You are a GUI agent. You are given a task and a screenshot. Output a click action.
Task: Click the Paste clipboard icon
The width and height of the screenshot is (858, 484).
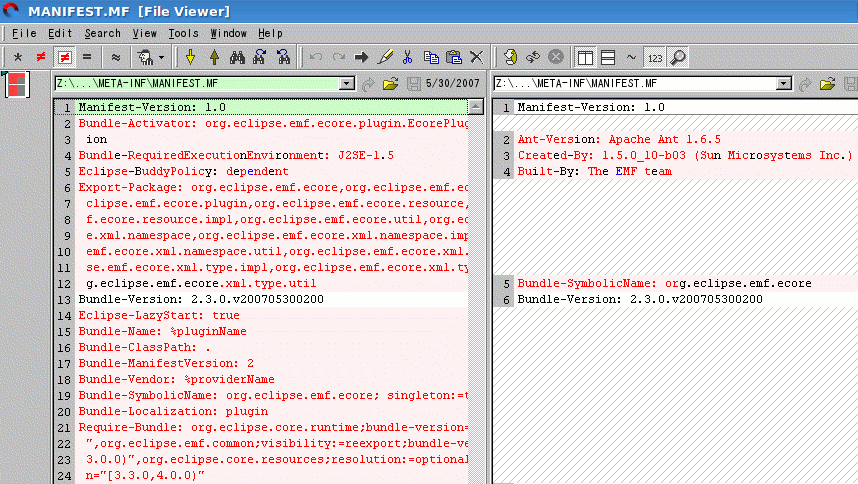pyautogui.click(x=454, y=57)
